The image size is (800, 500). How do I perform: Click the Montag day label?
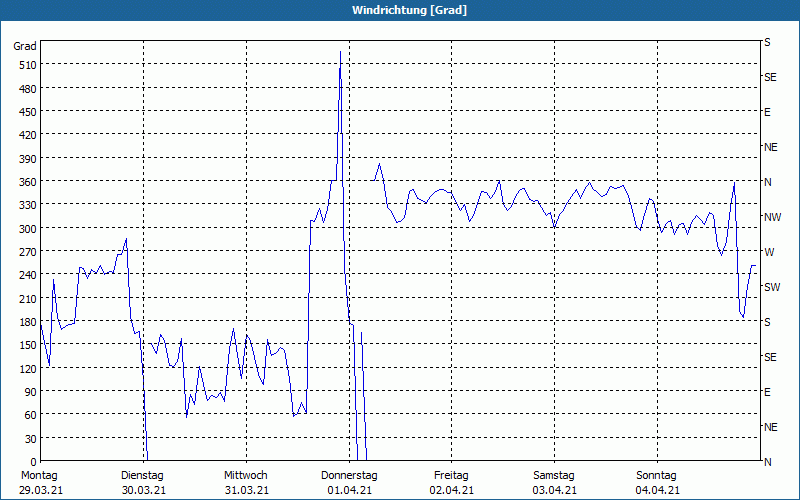[x=39, y=476]
